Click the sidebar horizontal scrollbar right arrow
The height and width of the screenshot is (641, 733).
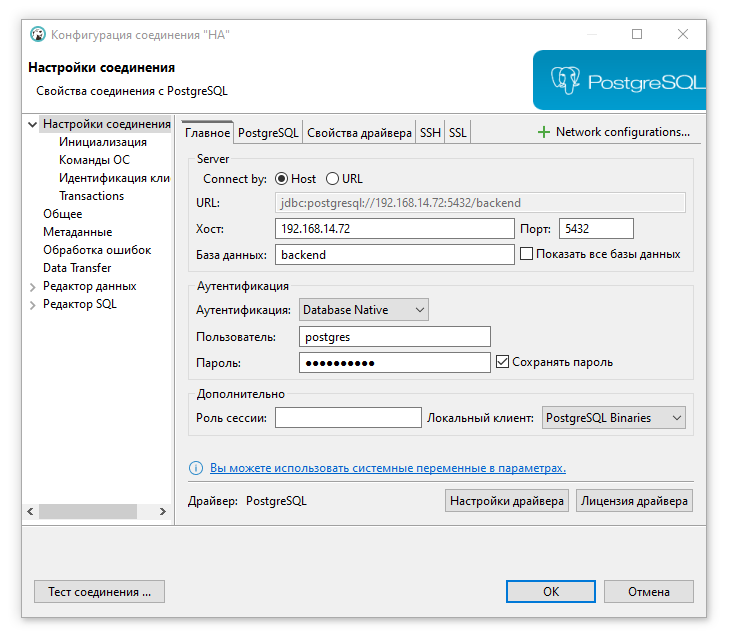165,511
